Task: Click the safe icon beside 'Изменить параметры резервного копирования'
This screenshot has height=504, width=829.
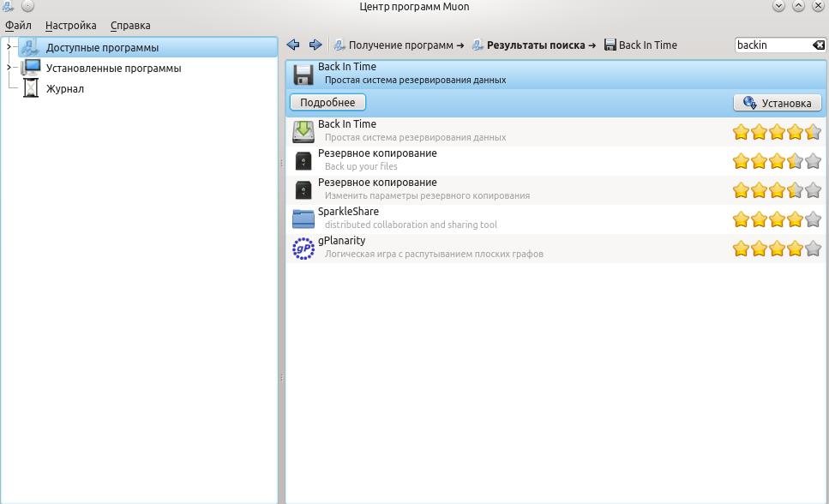Action: point(303,190)
